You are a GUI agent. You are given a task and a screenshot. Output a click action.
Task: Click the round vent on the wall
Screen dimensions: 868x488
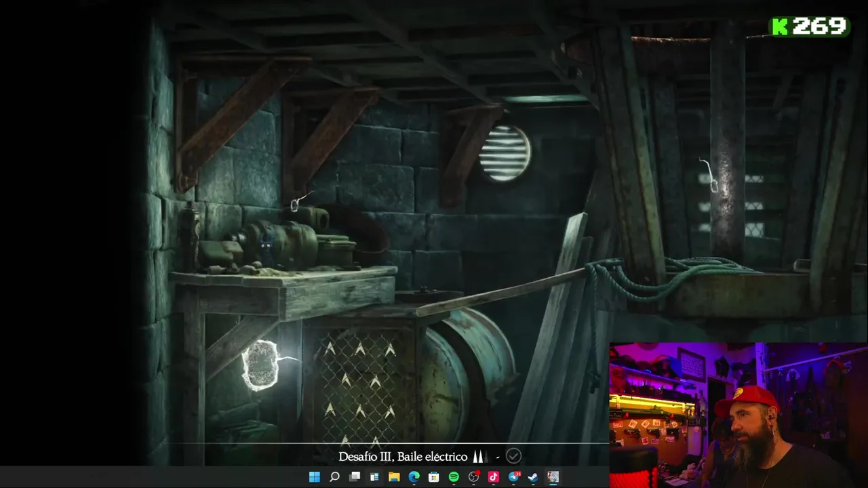click(x=505, y=153)
